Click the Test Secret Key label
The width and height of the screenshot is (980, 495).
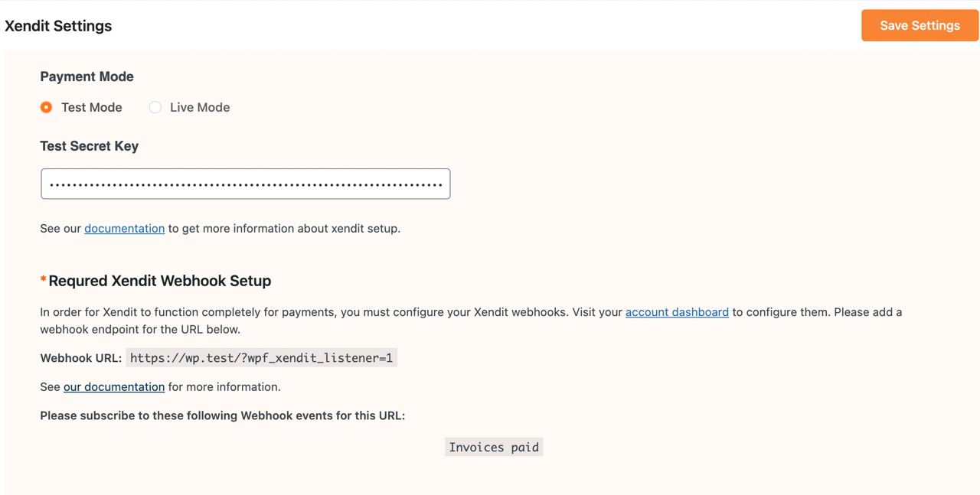point(90,145)
